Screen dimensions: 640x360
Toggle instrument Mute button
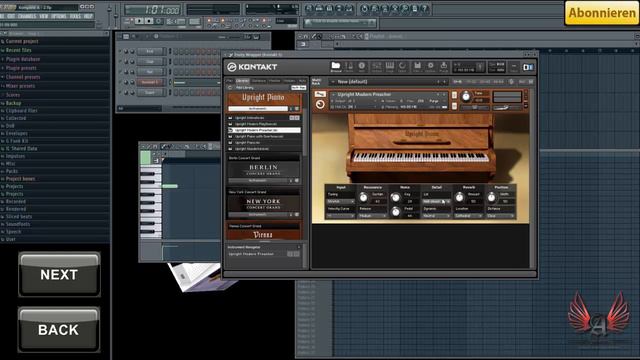(454, 106)
